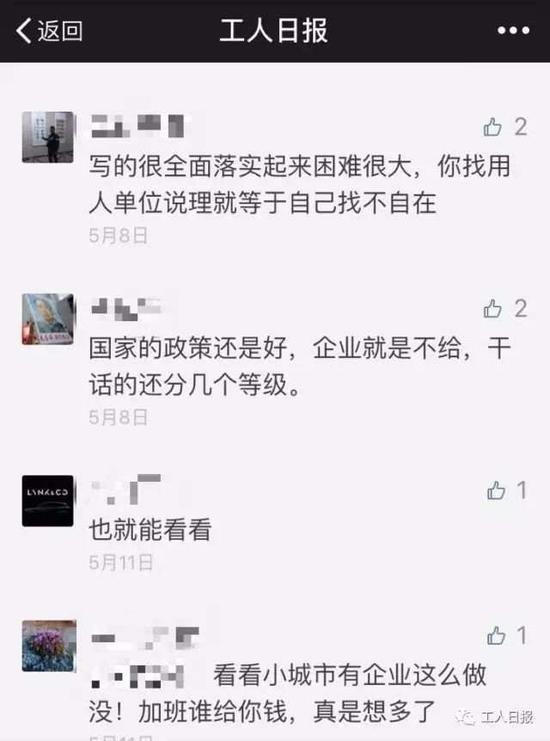Open second commenter's portrait avatar
This screenshot has height=741, width=550.
coord(48,319)
